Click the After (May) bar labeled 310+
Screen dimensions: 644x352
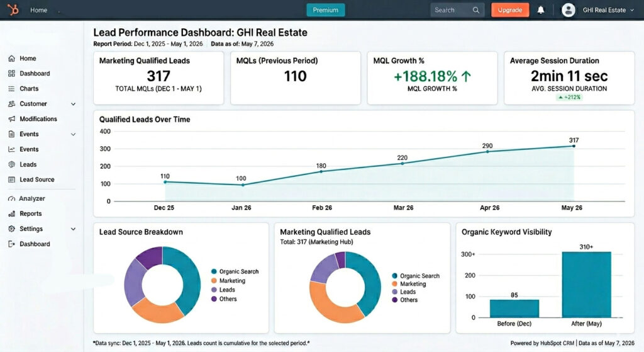click(x=587, y=285)
